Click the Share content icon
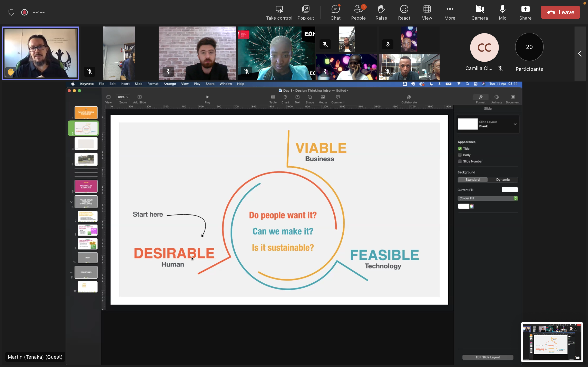The width and height of the screenshot is (588, 367). click(x=525, y=12)
